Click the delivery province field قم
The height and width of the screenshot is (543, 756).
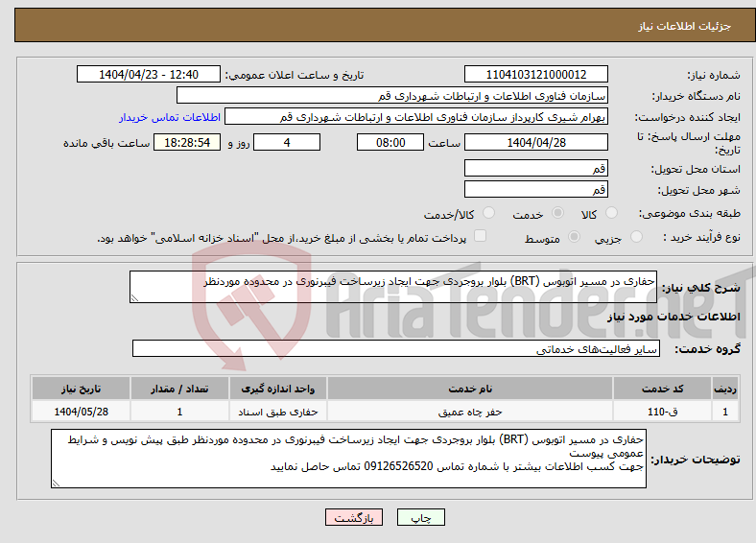[535, 168]
